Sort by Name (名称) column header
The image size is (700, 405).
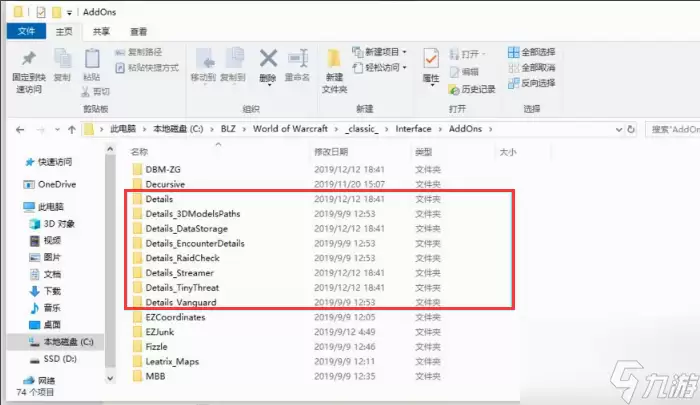[x=139, y=152]
